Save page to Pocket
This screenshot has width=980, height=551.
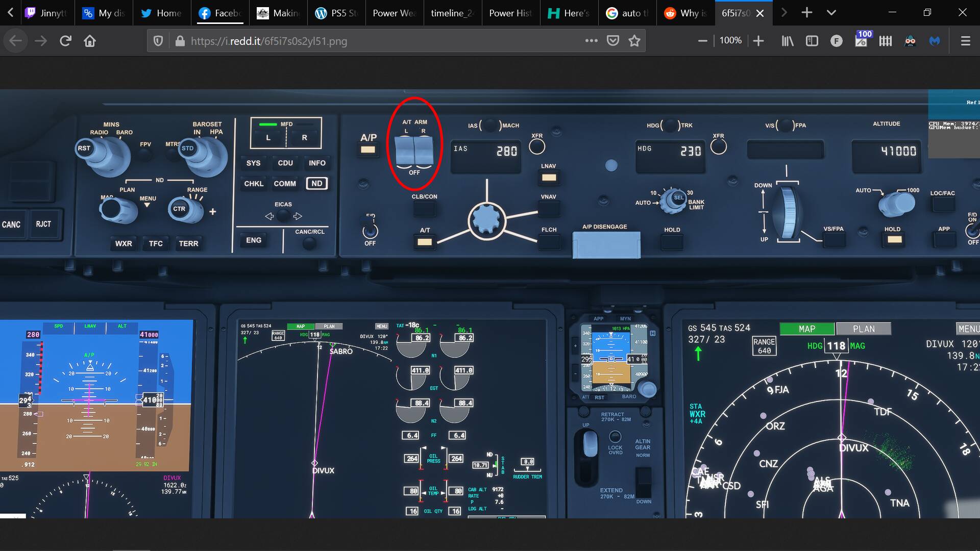pyautogui.click(x=613, y=41)
